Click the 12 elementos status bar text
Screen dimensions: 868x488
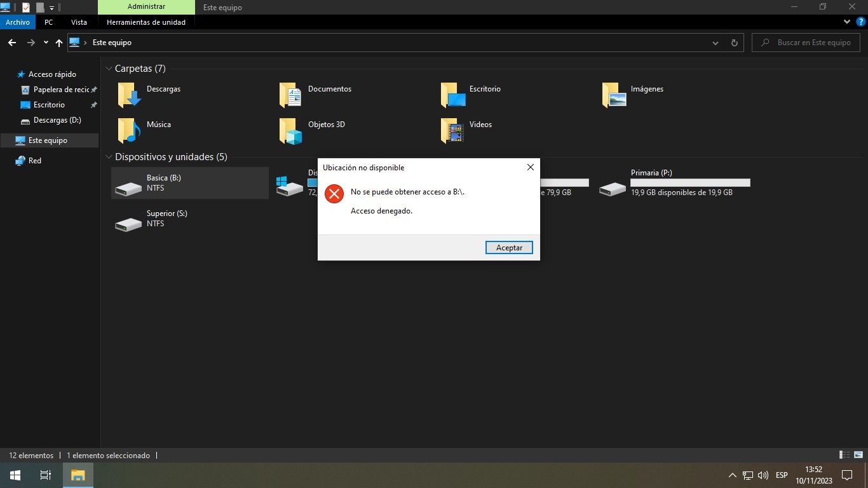(x=31, y=456)
